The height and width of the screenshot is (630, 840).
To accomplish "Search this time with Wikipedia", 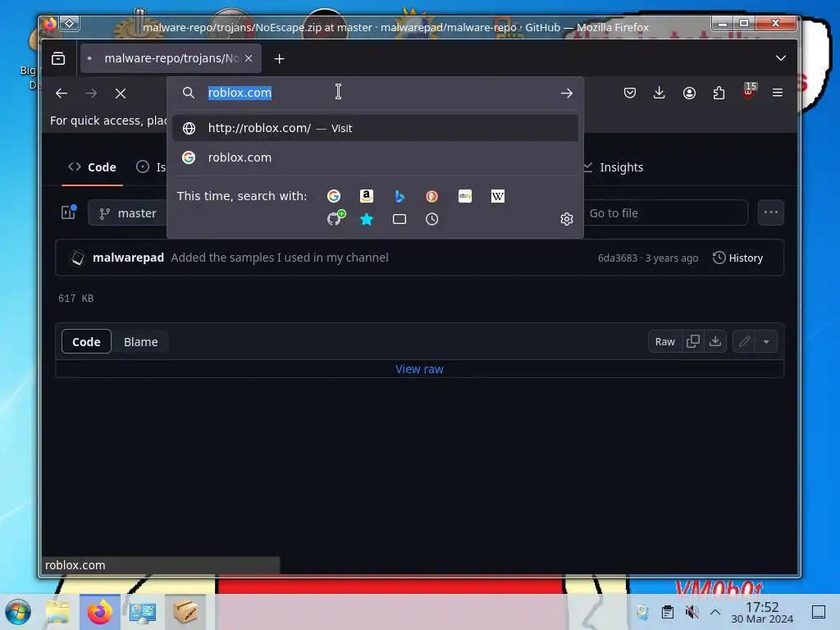I will 498,196.
